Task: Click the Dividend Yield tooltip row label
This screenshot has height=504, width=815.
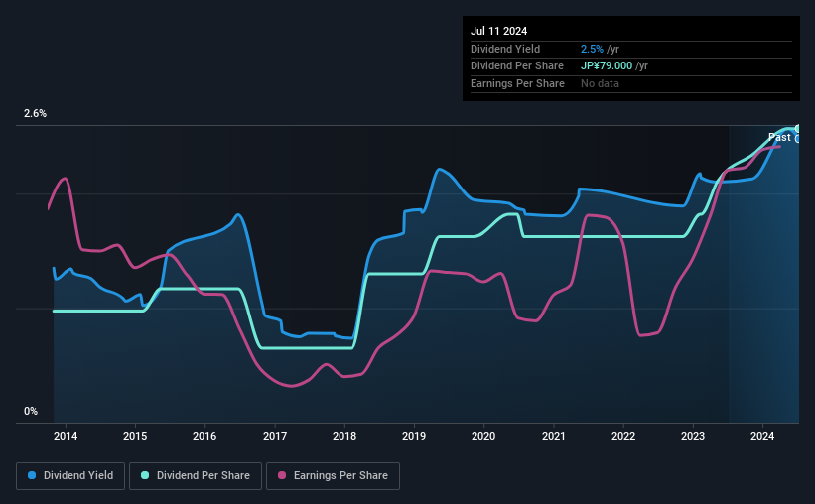Action: pyautogui.click(x=505, y=49)
